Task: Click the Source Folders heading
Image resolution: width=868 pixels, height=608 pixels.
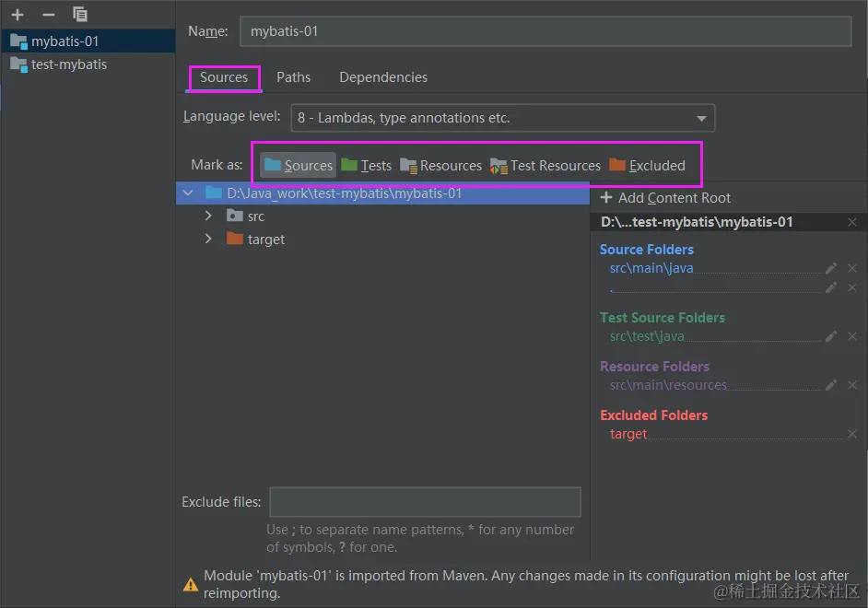Action: coord(647,250)
